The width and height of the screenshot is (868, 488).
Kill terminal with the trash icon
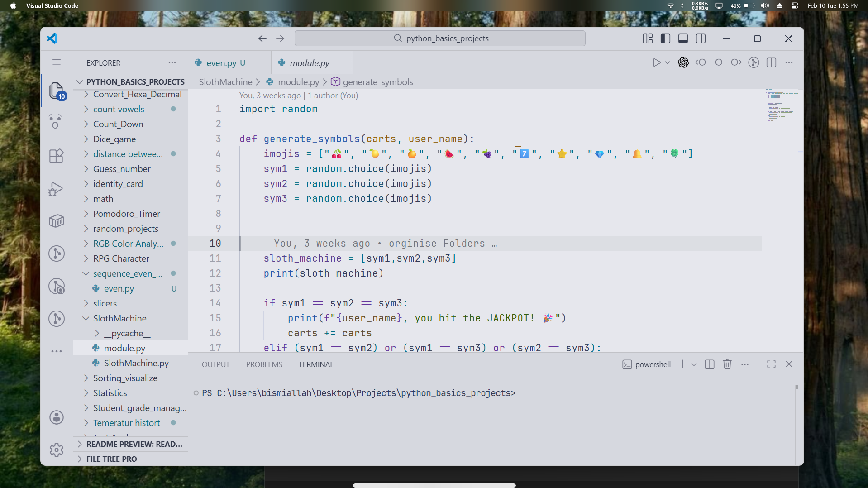[x=727, y=364]
